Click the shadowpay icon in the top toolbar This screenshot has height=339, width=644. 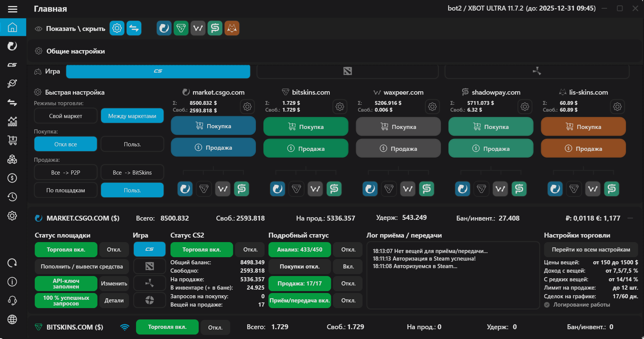215,28
